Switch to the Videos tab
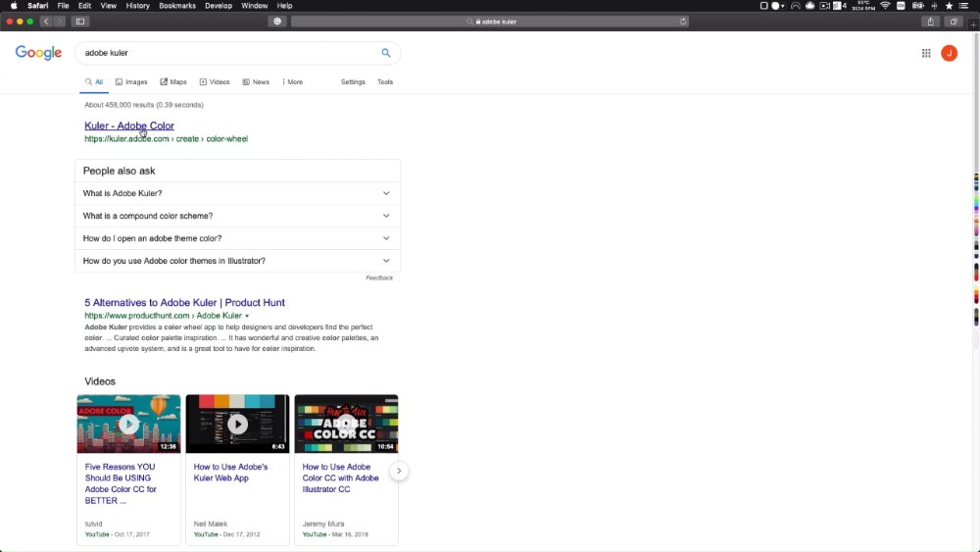 (x=215, y=82)
